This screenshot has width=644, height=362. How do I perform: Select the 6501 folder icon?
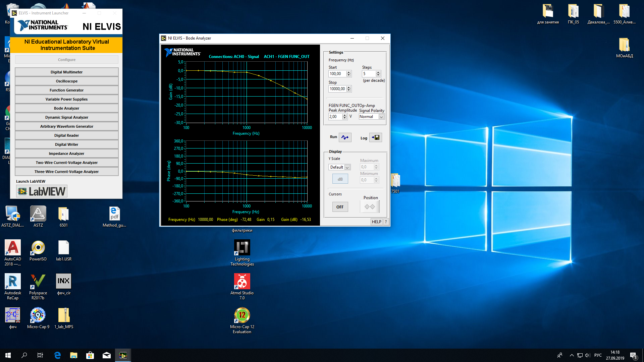[x=64, y=217]
